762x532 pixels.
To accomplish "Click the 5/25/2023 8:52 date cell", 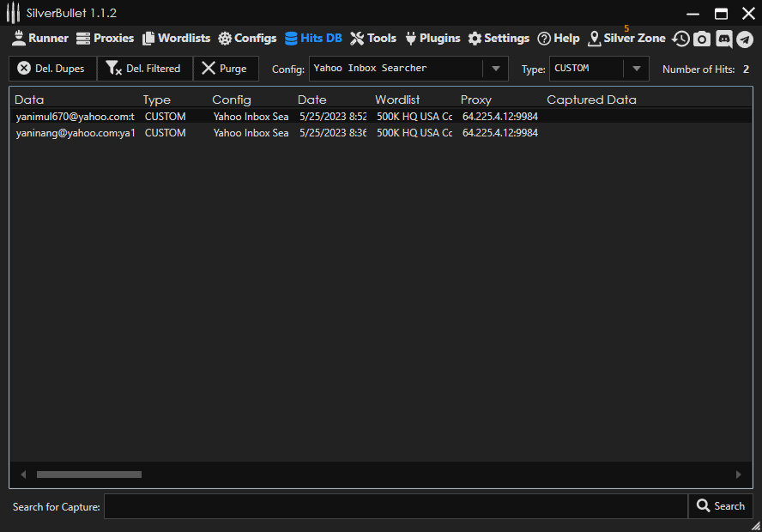I will pos(333,117).
